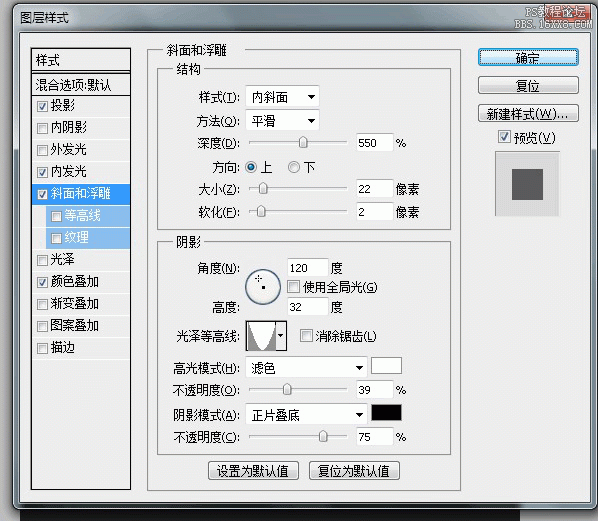
Task: Open the gloss contour thumbnail picker
Action: pos(266,336)
